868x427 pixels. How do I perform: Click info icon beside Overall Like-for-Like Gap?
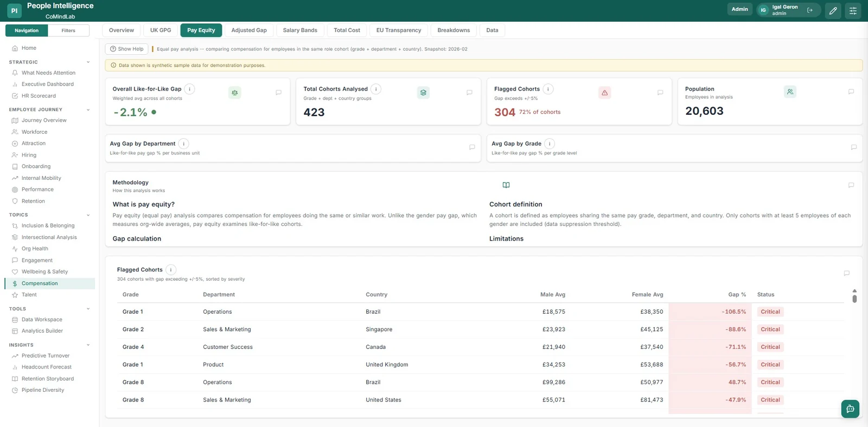click(x=189, y=89)
